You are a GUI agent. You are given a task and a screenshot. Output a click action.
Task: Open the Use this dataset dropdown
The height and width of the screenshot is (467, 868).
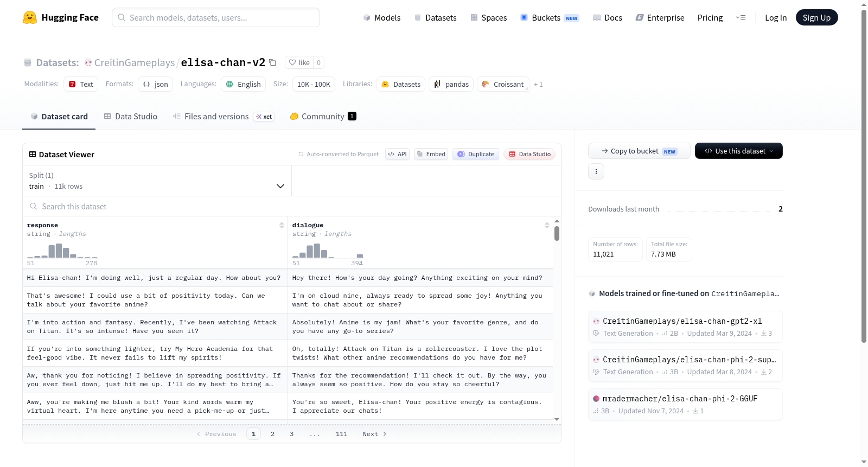(x=739, y=151)
